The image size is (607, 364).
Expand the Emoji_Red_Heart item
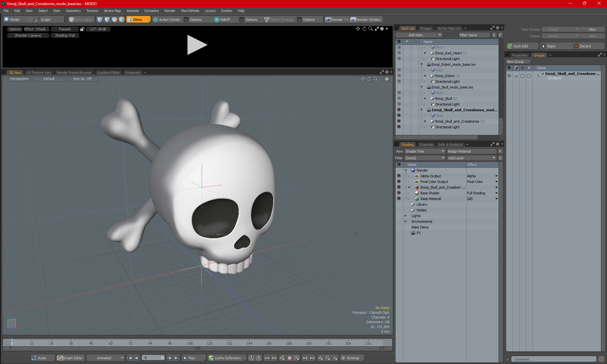(425, 53)
